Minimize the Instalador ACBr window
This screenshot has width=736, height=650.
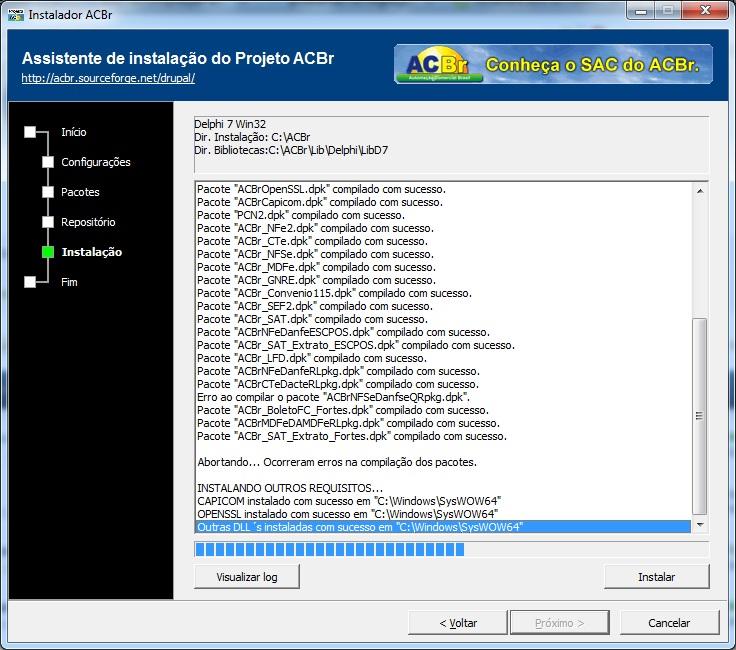pyautogui.click(x=641, y=10)
